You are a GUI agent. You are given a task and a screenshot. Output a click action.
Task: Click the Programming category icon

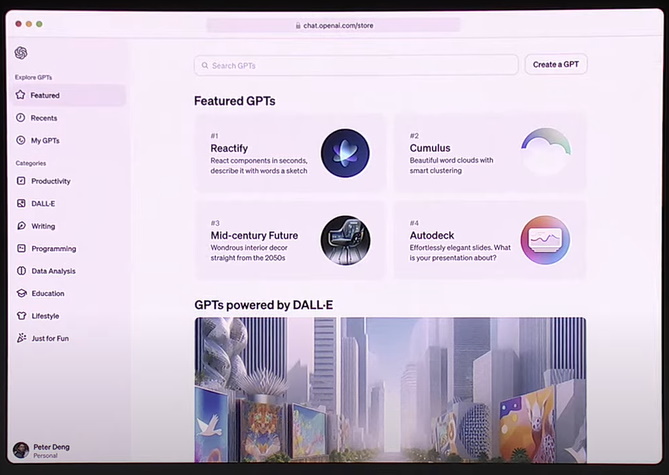pyautogui.click(x=21, y=248)
